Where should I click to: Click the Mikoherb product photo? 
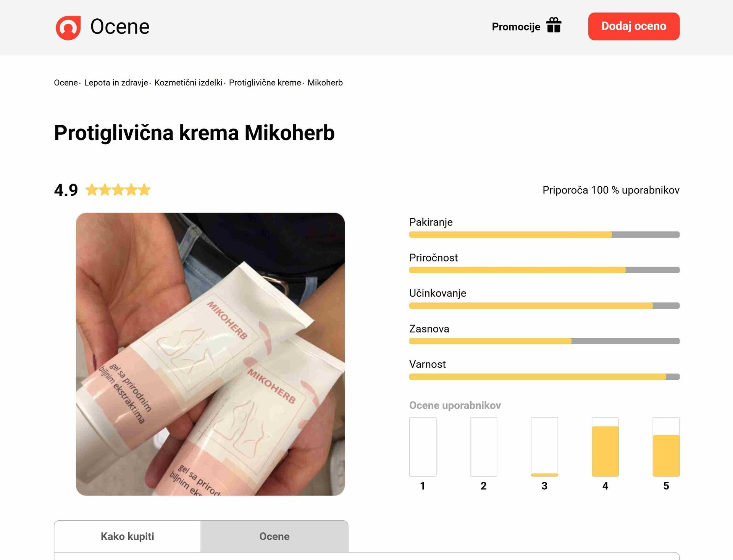point(210,354)
